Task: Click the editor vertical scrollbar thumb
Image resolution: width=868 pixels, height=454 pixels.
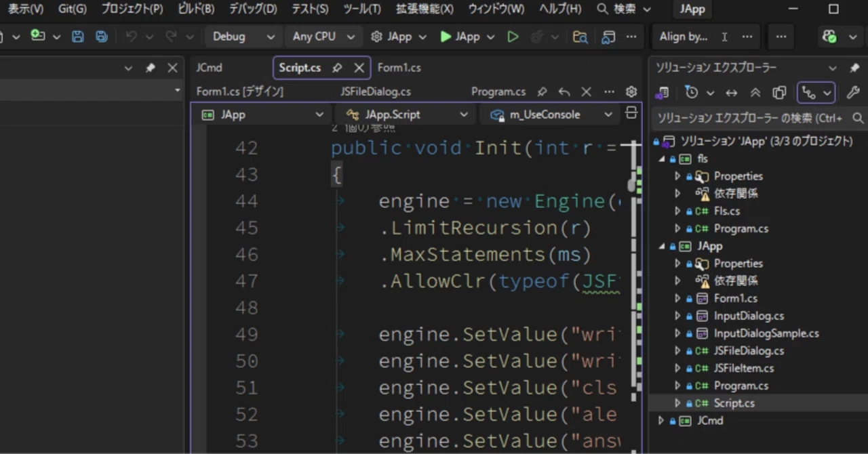Action: (631, 184)
